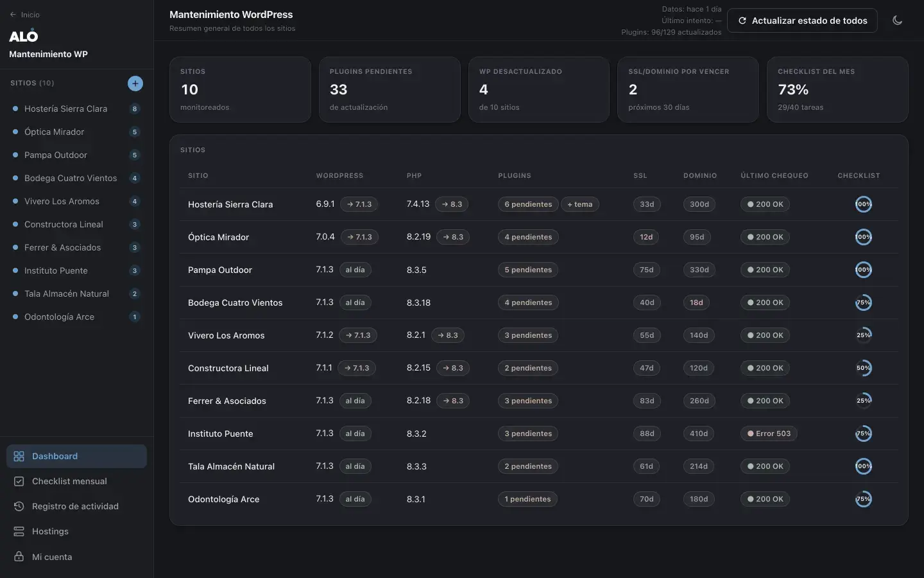The height and width of the screenshot is (578, 924).
Task: Click Bodega Cuatro Vientos domain '18d' badge
Action: pos(697,302)
